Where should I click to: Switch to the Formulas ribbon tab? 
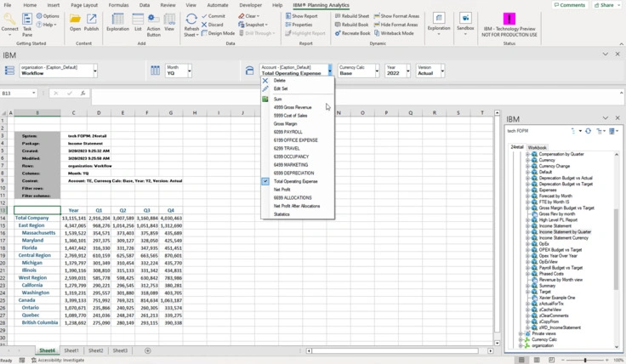pyautogui.click(x=118, y=5)
